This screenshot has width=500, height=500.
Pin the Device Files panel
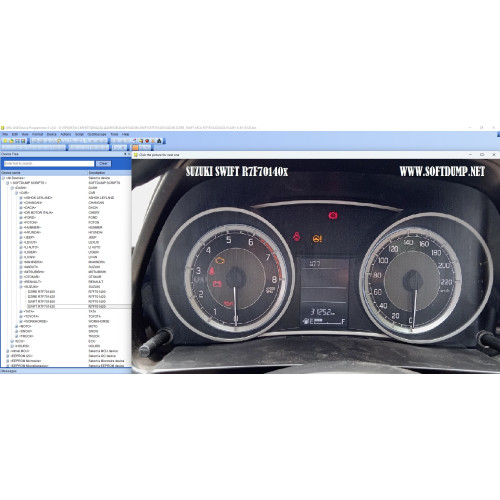(125, 154)
